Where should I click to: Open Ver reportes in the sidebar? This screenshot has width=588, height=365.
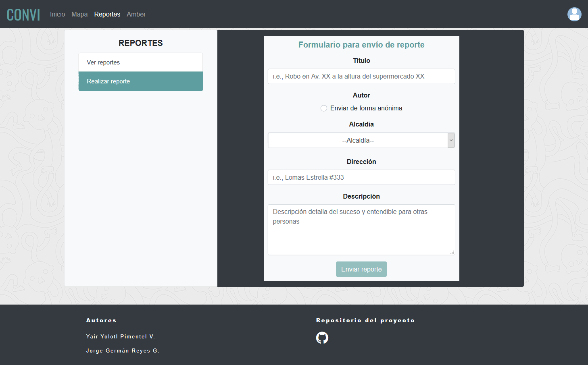pyautogui.click(x=140, y=62)
